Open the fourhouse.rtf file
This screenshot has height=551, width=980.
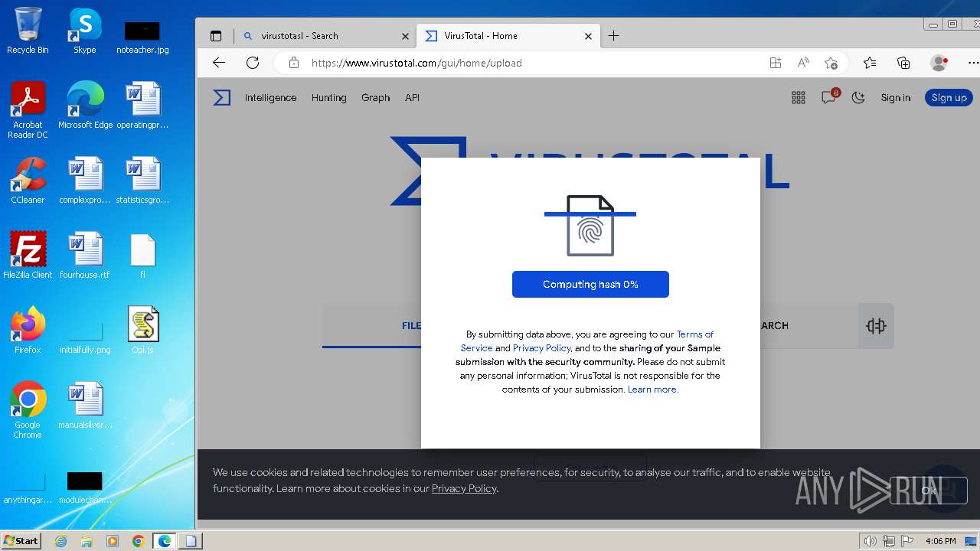[x=85, y=256]
